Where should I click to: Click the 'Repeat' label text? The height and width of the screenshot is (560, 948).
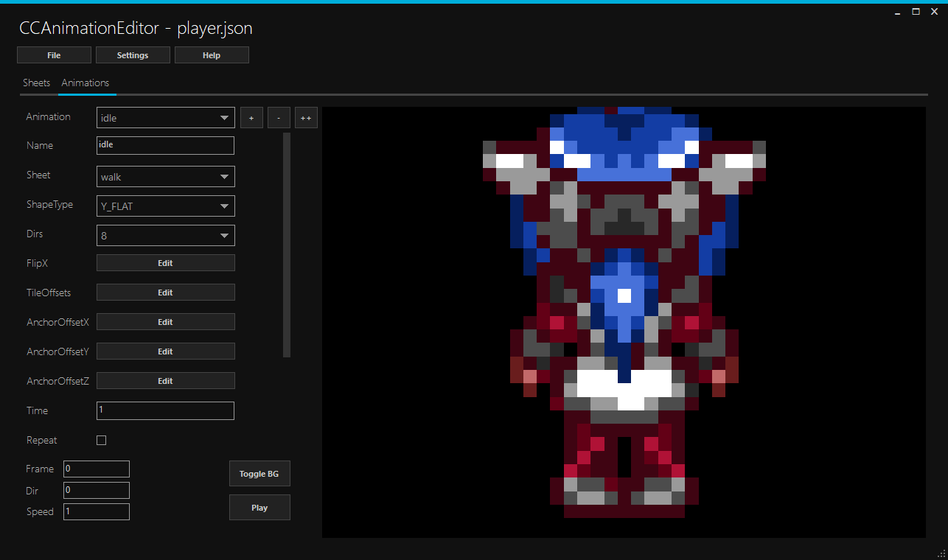click(x=42, y=440)
